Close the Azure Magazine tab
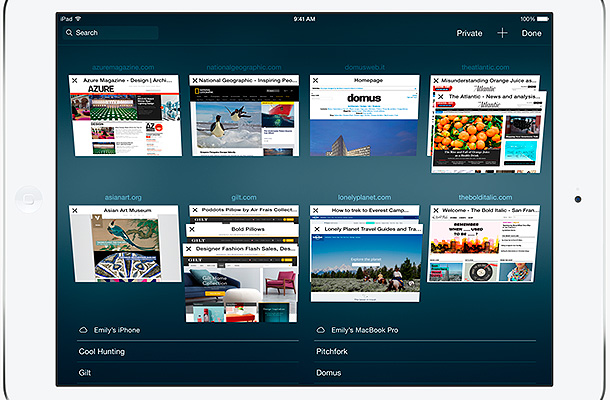Screen dimensions: 610x400 point(75,80)
